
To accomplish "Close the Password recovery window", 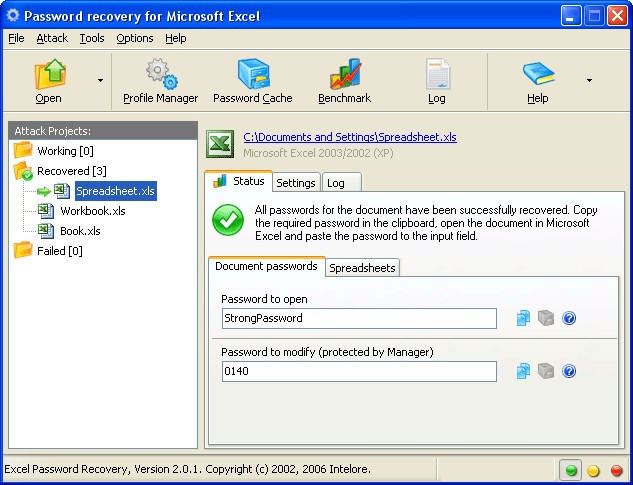I will click(618, 16).
